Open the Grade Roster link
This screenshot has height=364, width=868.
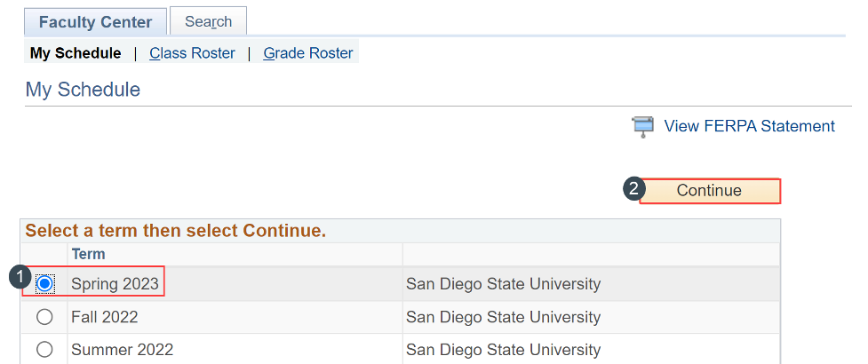(x=307, y=53)
